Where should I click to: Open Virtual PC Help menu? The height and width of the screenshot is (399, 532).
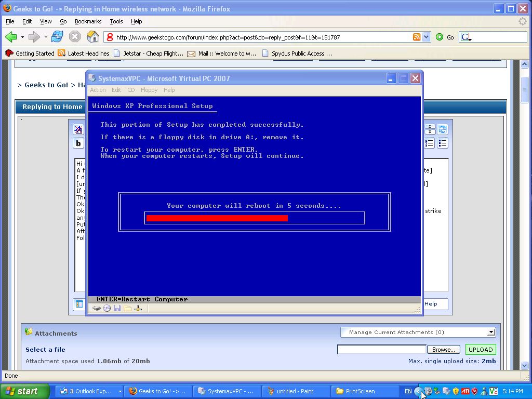[x=169, y=90]
